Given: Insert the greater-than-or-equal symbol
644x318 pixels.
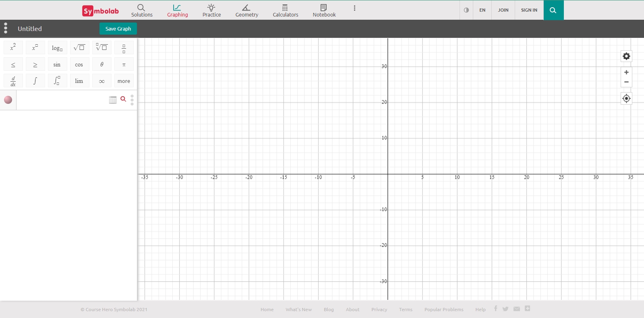Looking at the screenshot, I should (x=35, y=64).
